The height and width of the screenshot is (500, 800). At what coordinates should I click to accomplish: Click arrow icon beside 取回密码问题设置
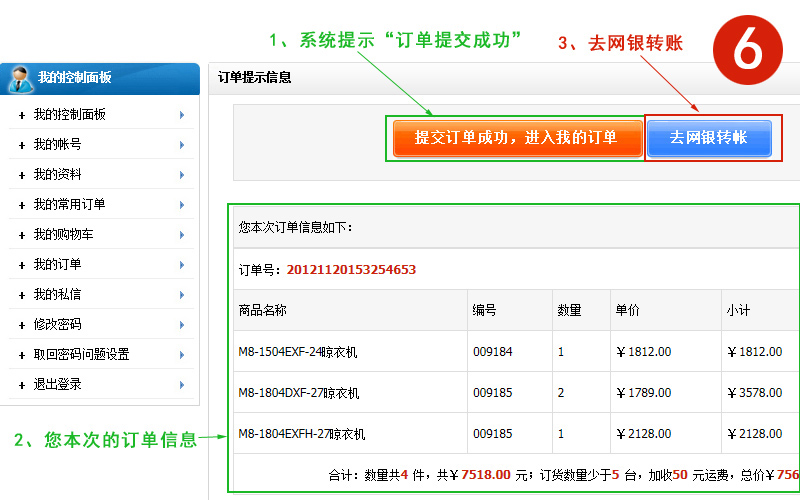click(x=182, y=355)
